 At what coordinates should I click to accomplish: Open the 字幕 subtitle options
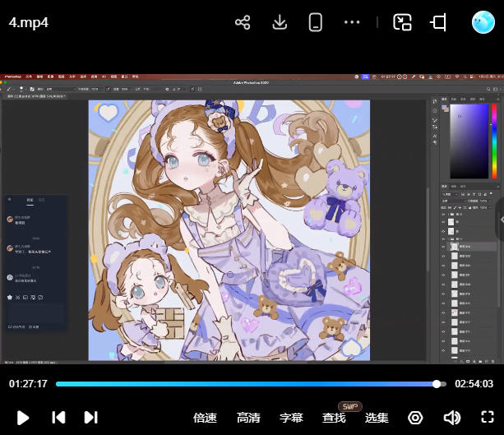pos(292,418)
